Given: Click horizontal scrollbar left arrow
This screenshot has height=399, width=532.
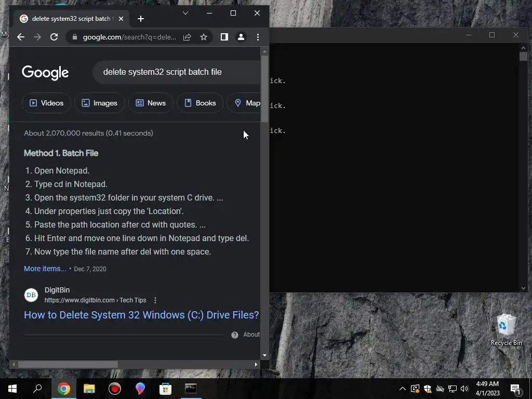Looking at the screenshot, I should tap(14, 364).
